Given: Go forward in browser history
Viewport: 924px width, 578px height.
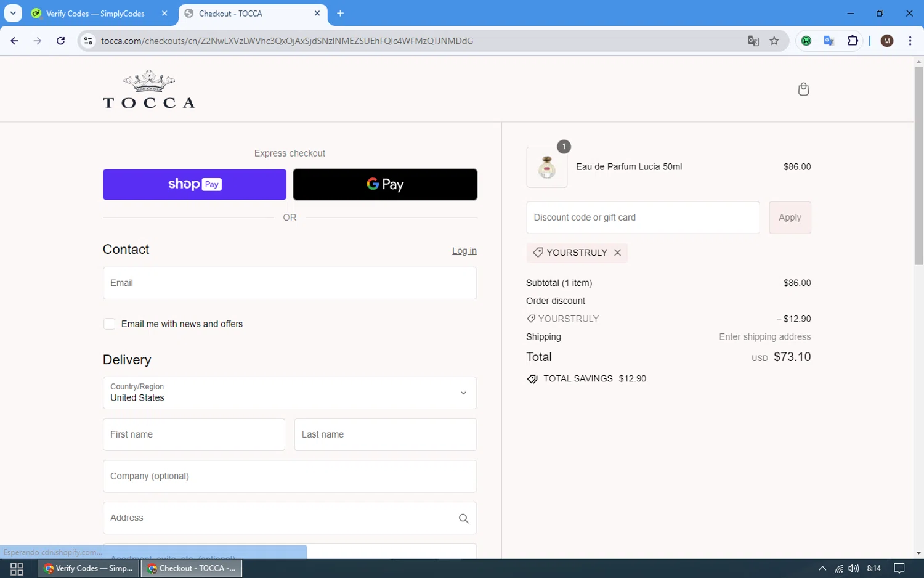Looking at the screenshot, I should [38, 41].
